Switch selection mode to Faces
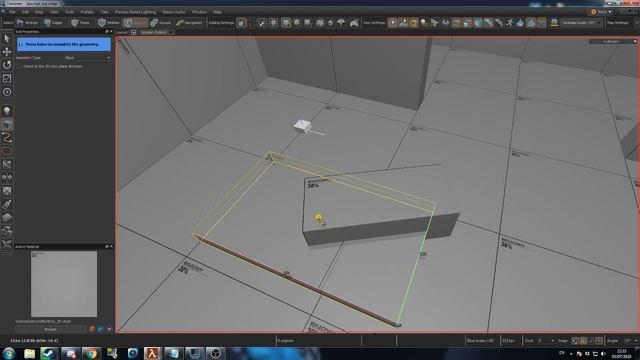The width and height of the screenshot is (640, 360). click(80, 23)
